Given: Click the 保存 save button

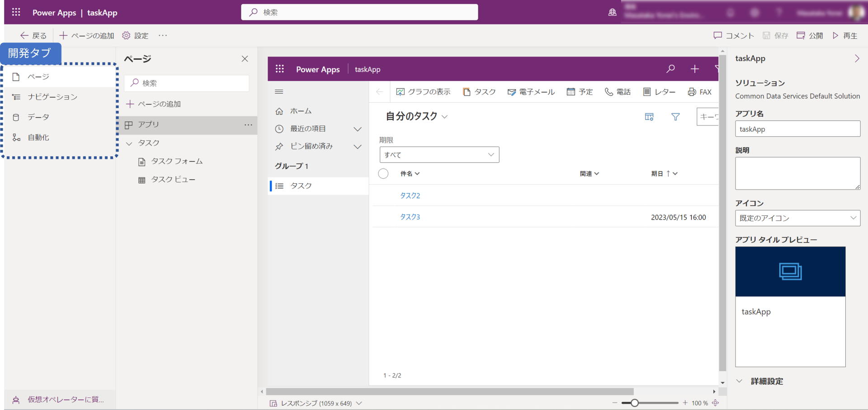Looking at the screenshot, I should coord(775,35).
